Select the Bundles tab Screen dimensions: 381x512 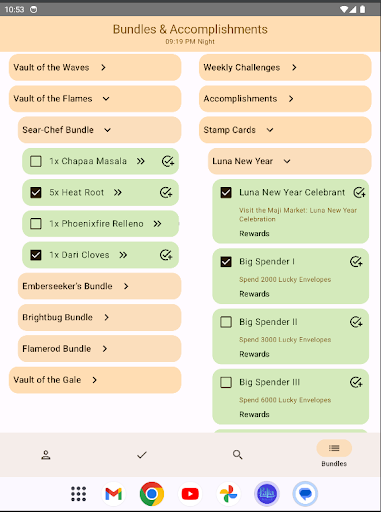(334, 453)
